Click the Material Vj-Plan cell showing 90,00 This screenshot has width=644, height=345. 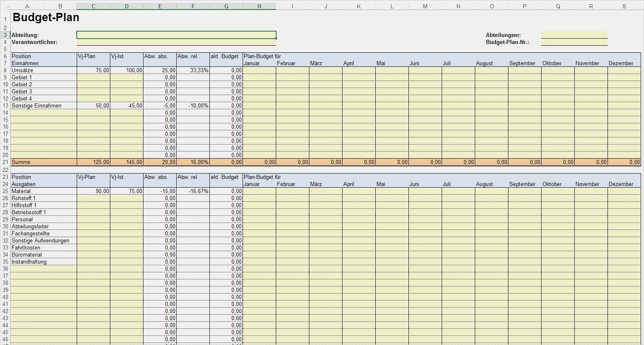[93, 191]
